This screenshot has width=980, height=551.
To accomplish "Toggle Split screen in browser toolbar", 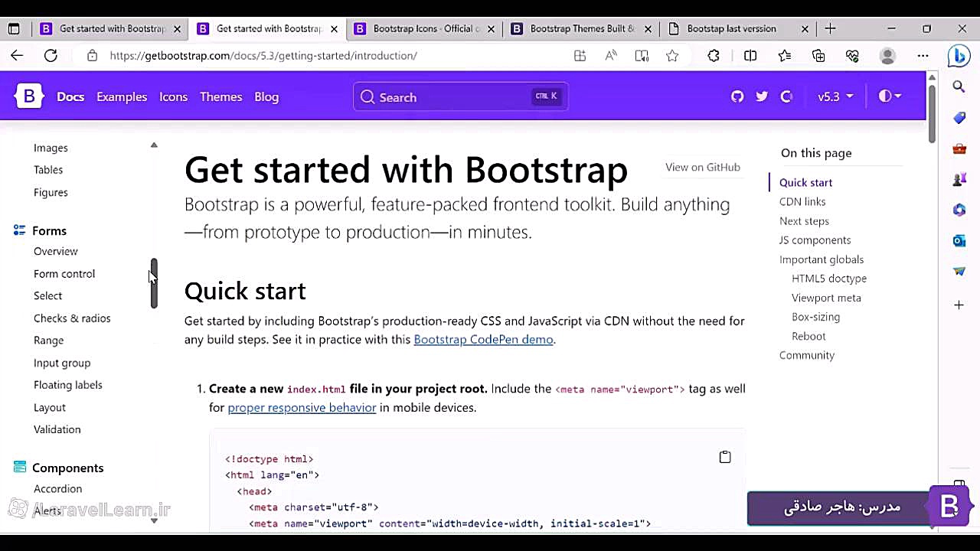I will pyautogui.click(x=750, y=55).
